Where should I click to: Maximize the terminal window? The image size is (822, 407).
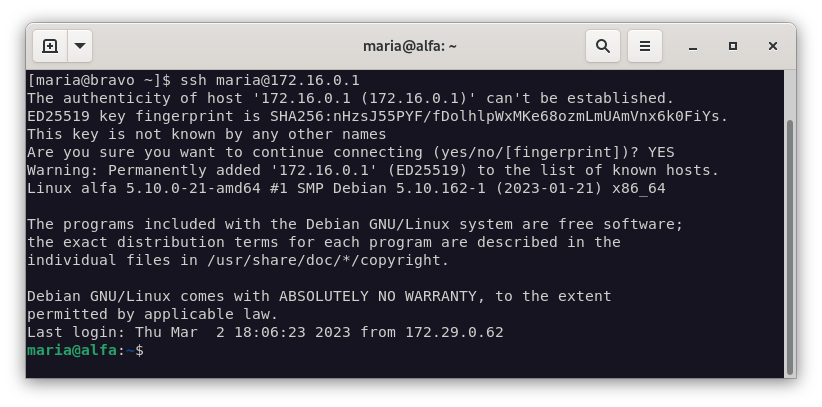(733, 46)
